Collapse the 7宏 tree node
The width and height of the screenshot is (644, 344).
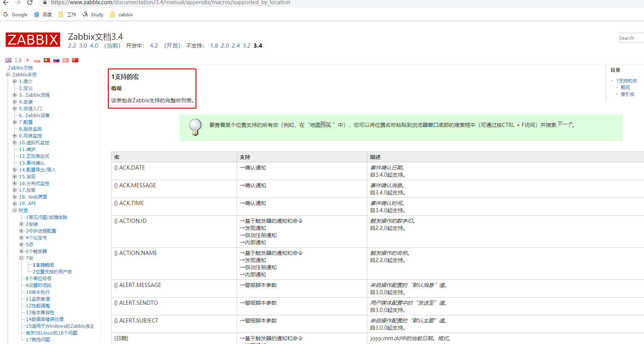pos(21,258)
